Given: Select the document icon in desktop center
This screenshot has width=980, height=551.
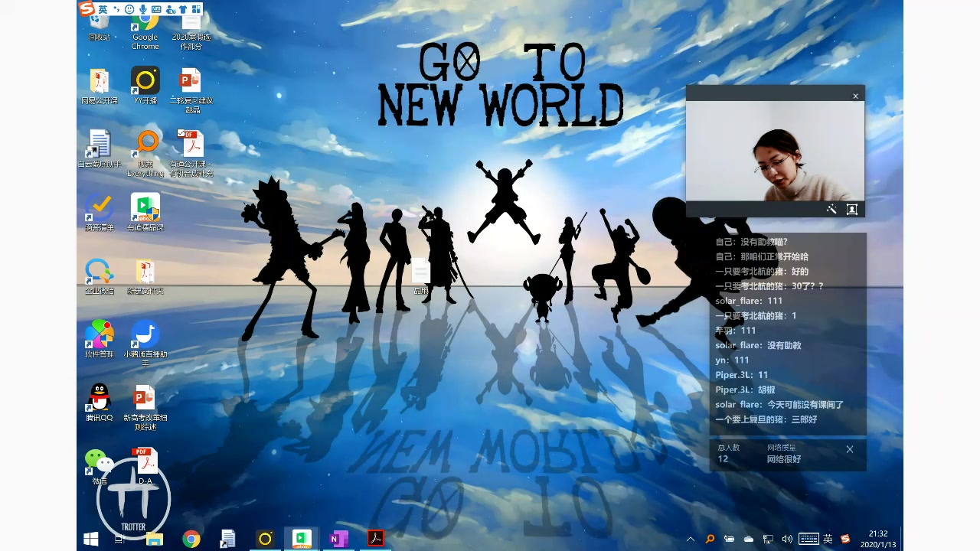Looking at the screenshot, I should pos(421,276).
